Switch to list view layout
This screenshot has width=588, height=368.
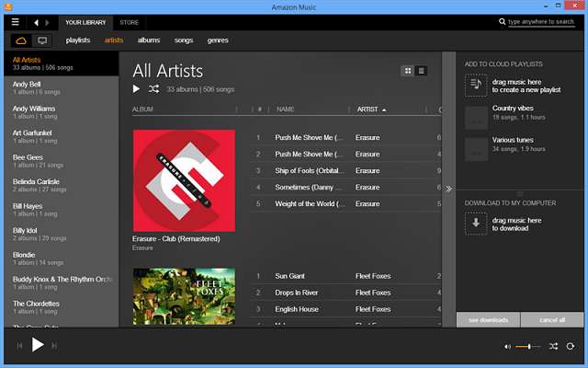click(422, 71)
